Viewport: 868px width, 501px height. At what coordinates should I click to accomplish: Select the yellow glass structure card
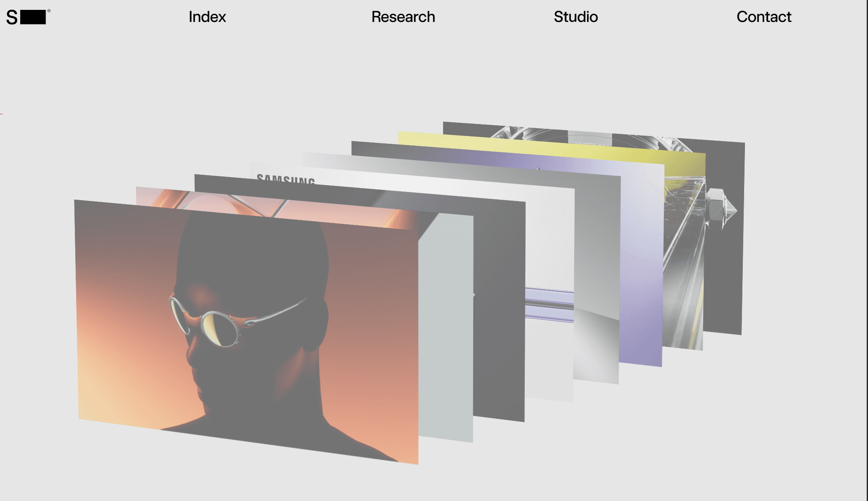click(x=684, y=258)
